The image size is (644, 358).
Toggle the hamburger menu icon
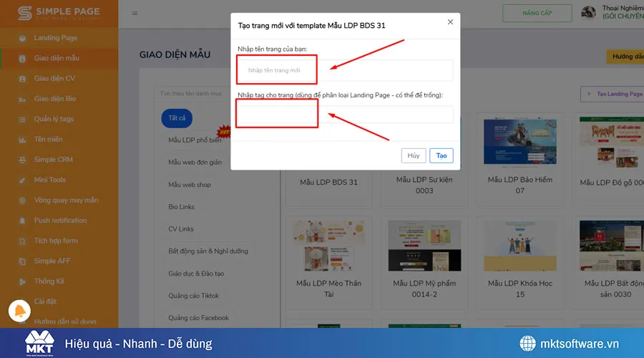pyautogui.click(x=135, y=13)
